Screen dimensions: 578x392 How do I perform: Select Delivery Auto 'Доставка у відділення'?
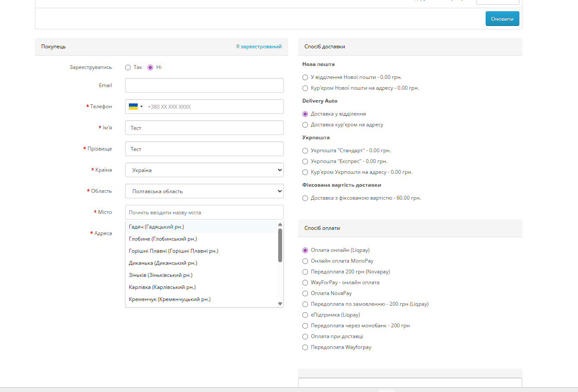coord(305,114)
